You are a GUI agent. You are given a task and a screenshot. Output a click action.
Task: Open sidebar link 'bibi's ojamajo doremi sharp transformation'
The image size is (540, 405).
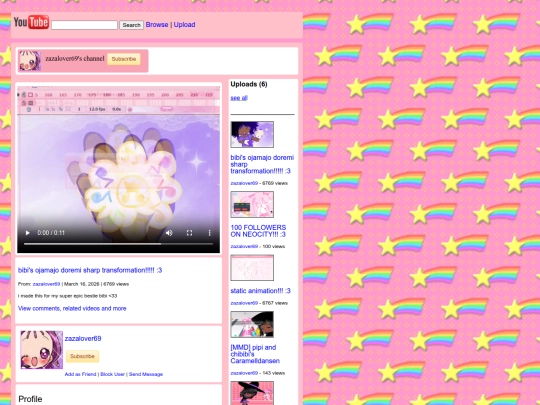tap(262, 164)
